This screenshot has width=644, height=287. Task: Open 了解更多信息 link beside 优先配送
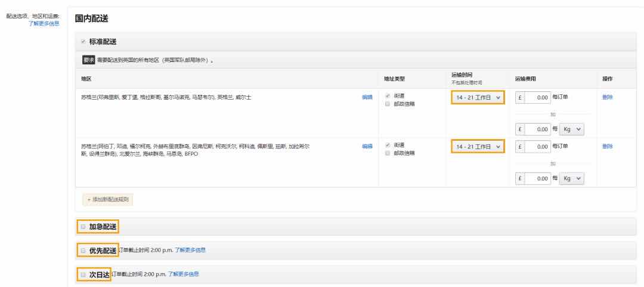tap(190, 250)
